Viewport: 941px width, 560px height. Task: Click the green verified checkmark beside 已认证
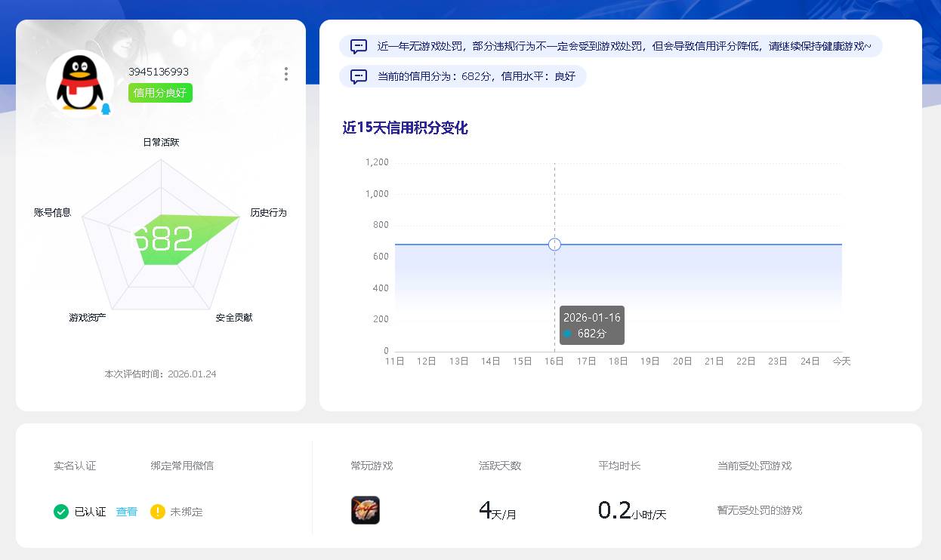(61, 511)
